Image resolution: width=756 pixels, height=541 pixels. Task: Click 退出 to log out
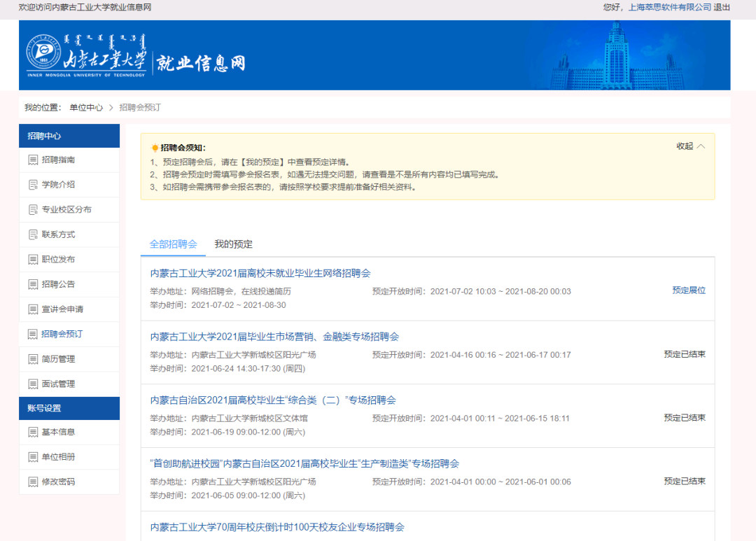pos(722,7)
